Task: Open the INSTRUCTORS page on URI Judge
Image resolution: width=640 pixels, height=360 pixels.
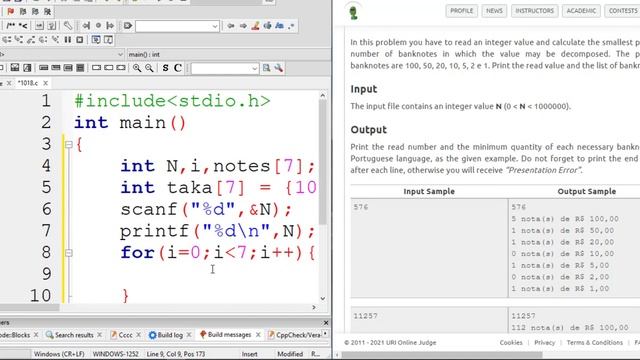Action: pos(534,11)
